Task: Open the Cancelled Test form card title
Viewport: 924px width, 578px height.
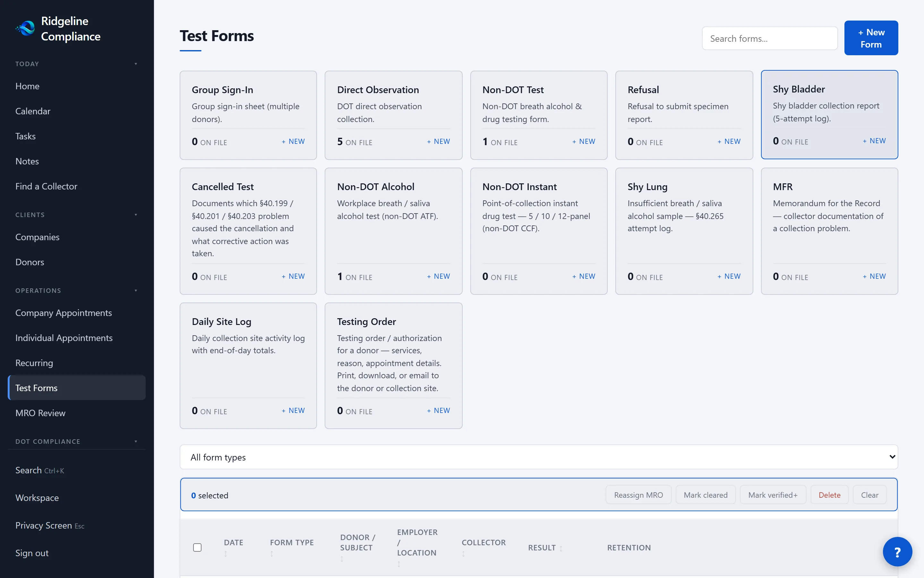Action: click(223, 187)
